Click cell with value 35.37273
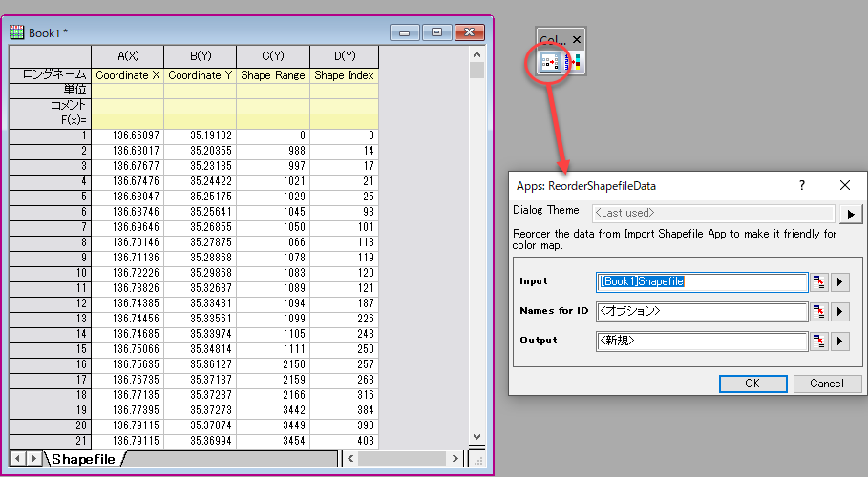This screenshot has width=868, height=477. point(201,410)
